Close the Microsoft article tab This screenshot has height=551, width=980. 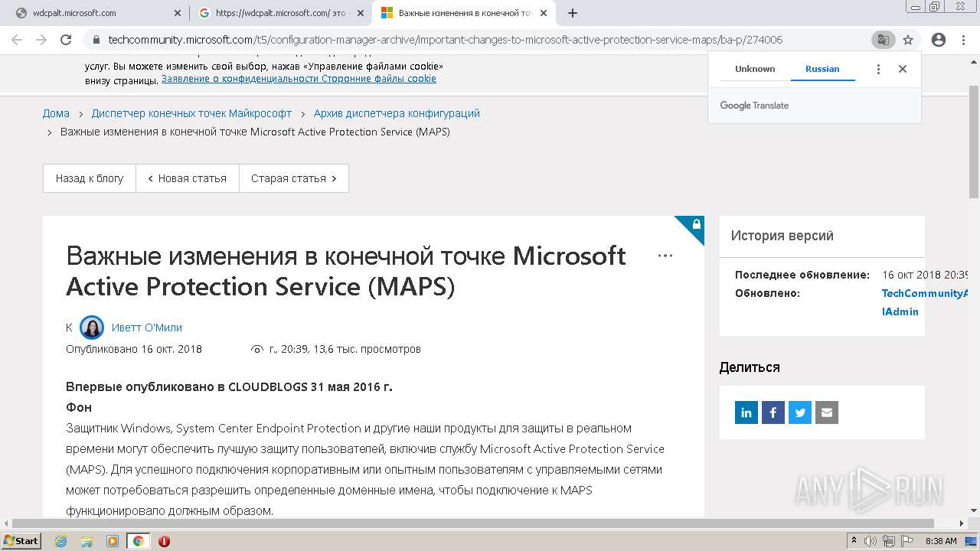[x=544, y=13]
